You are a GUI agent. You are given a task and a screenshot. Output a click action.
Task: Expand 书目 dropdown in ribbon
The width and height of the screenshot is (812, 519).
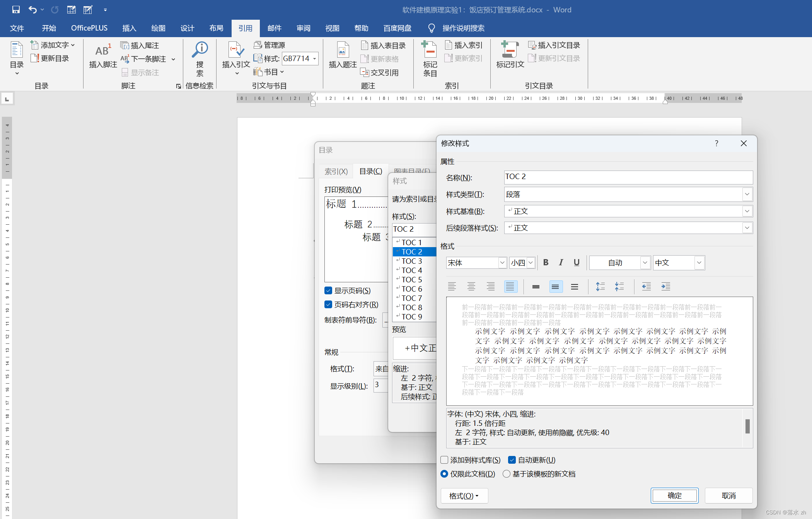(282, 72)
